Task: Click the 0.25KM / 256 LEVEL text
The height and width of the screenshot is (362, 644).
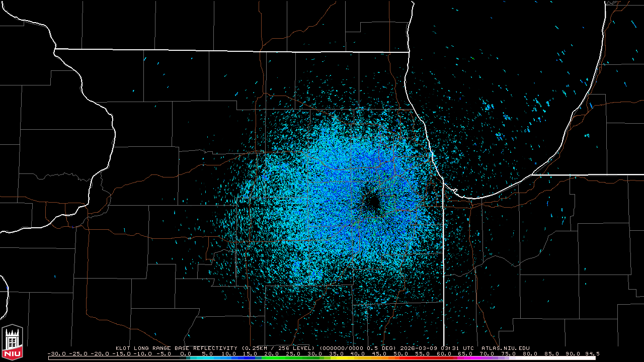Action: point(279,348)
